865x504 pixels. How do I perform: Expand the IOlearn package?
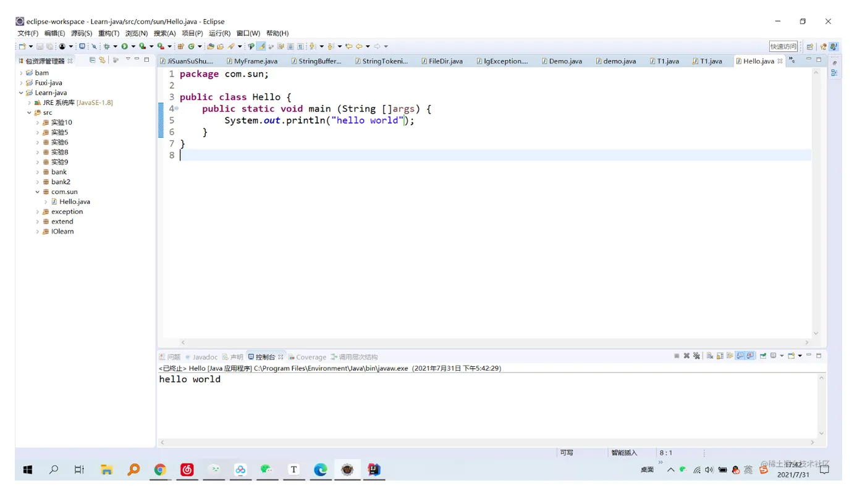tap(37, 232)
